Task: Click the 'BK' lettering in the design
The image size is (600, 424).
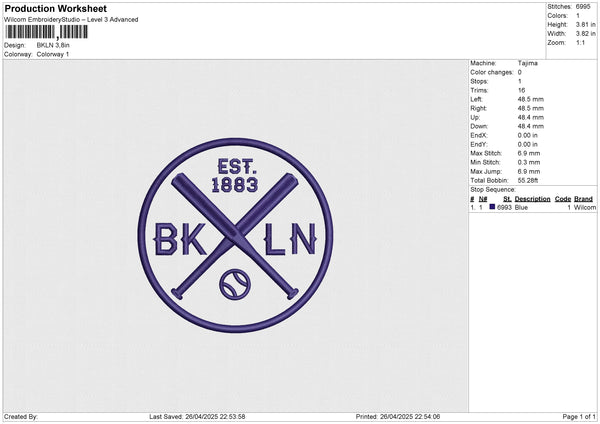Action: [180, 239]
